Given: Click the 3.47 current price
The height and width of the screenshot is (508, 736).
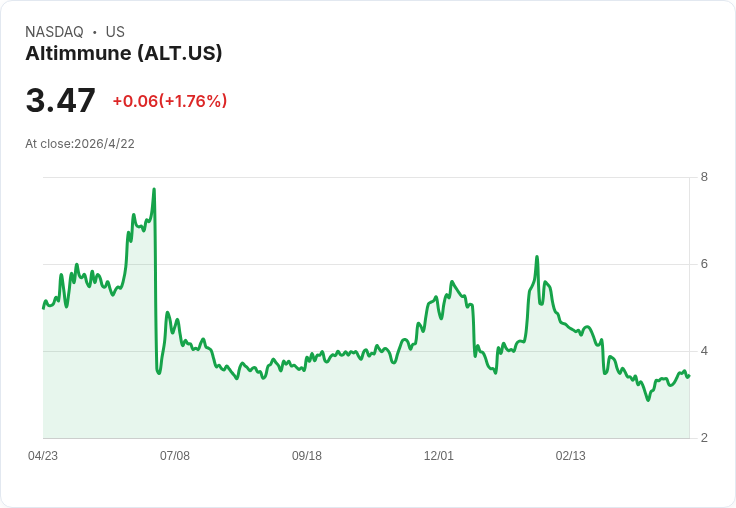Looking at the screenshot, I should (61, 101).
